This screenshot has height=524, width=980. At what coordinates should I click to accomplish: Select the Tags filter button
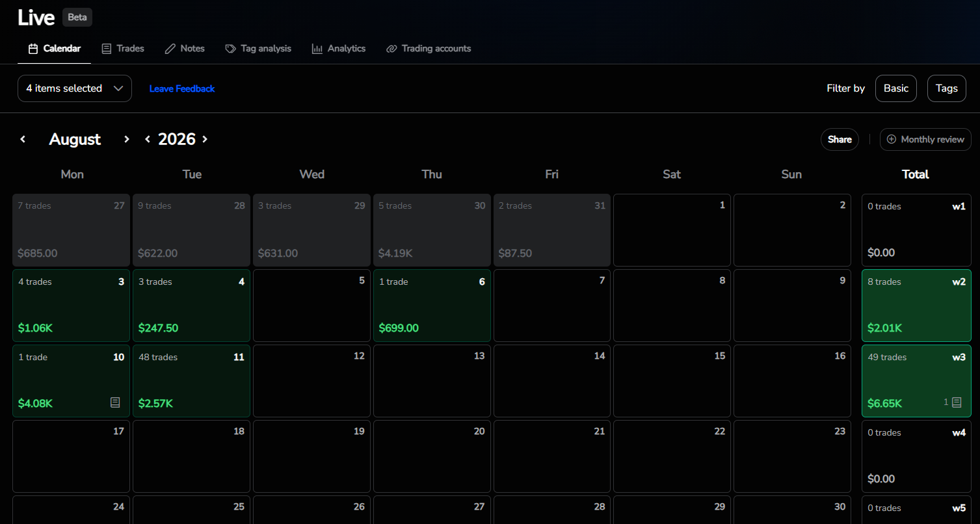[x=947, y=88]
